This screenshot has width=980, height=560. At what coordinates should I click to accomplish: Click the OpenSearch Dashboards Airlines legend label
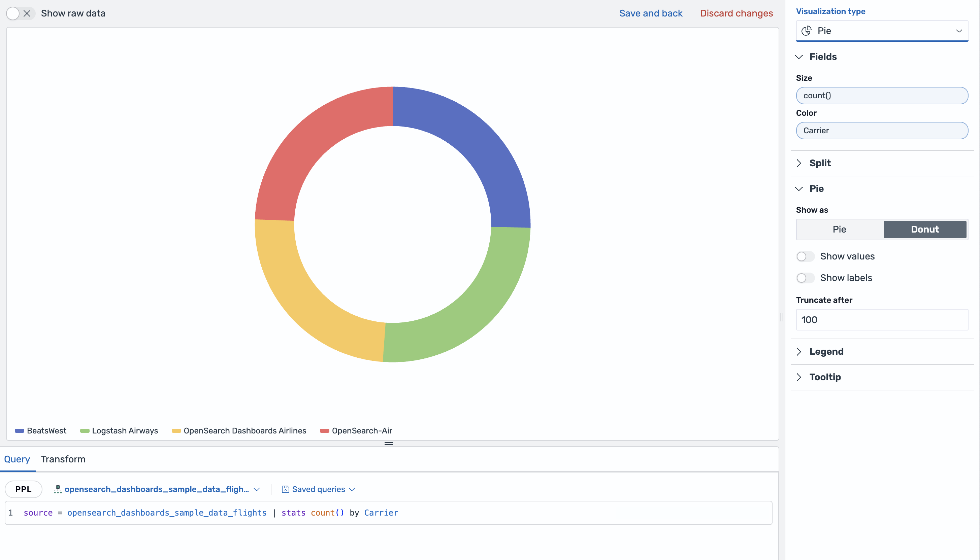[x=245, y=431]
